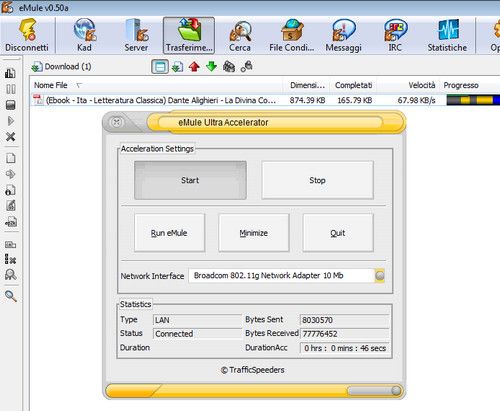Click the Quit button in accelerator
This screenshot has height=411, width=500.
click(x=338, y=233)
